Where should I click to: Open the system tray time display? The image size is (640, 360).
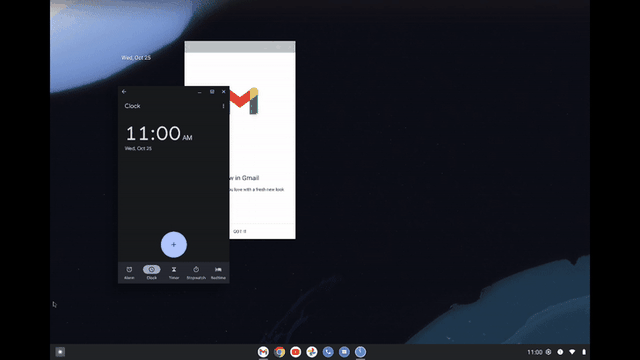click(535, 352)
